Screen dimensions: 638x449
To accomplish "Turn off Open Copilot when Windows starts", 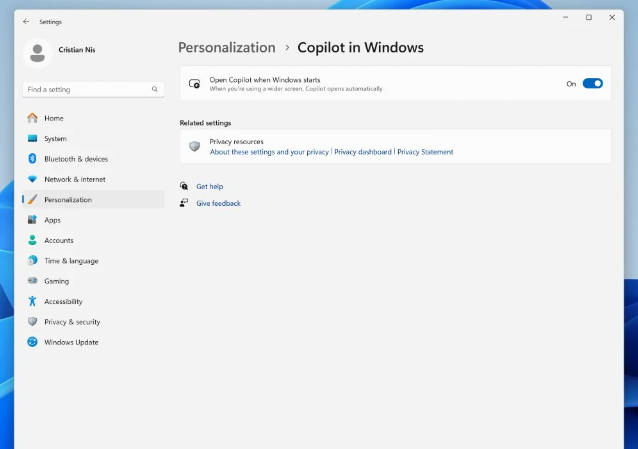I will (592, 83).
